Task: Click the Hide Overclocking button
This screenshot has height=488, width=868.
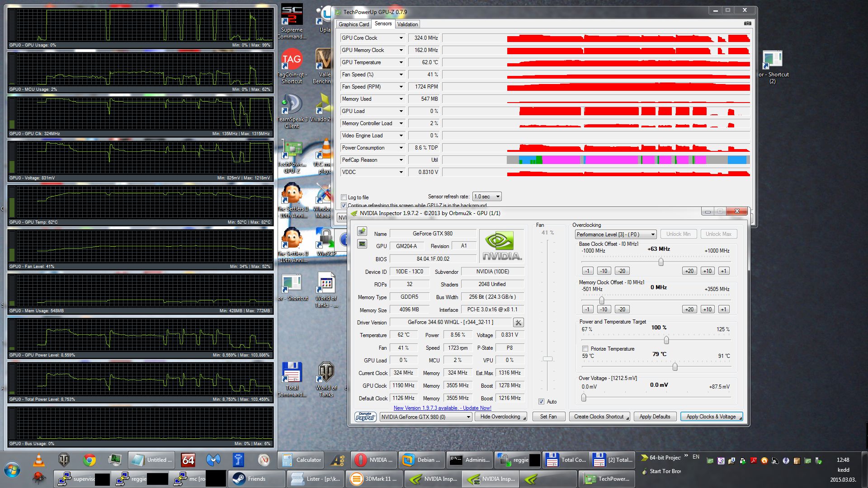Action: (x=500, y=417)
